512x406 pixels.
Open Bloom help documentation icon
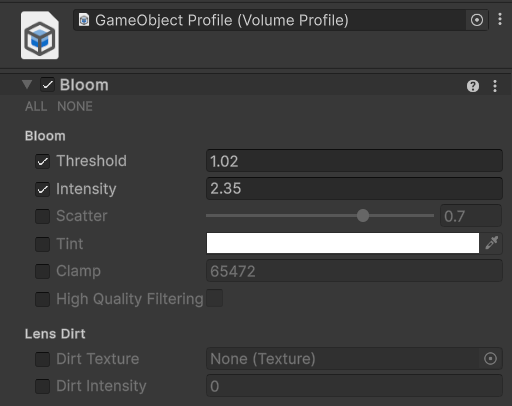[473, 86]
